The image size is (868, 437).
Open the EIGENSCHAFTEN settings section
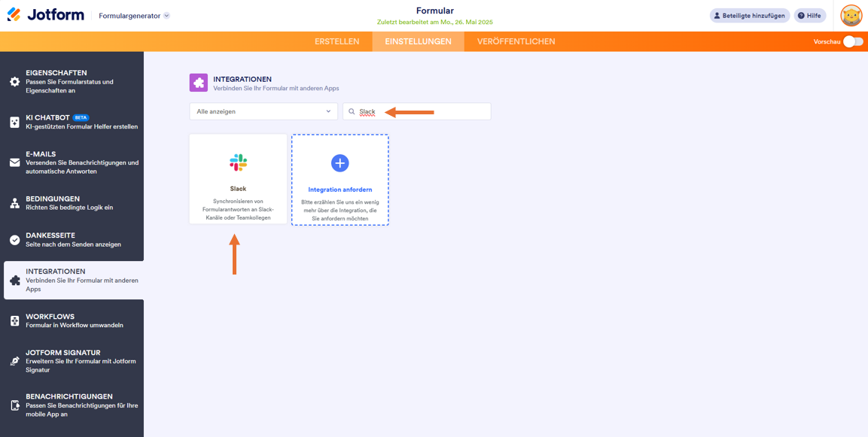[x=74, y=82]
